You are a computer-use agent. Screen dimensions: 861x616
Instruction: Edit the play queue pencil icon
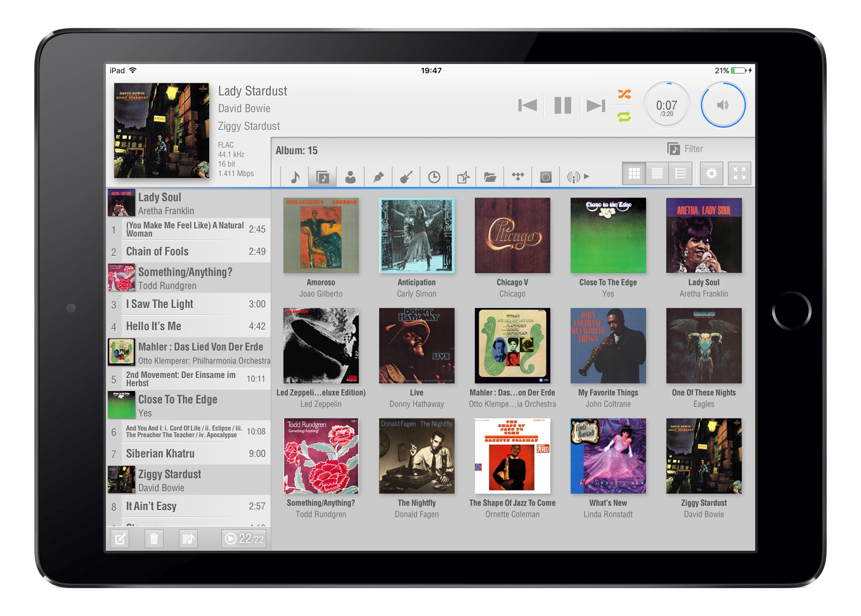point(120,539)
